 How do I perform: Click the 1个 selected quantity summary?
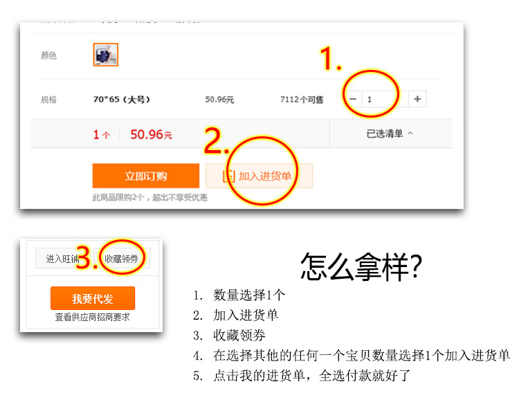tap(101, 134)
